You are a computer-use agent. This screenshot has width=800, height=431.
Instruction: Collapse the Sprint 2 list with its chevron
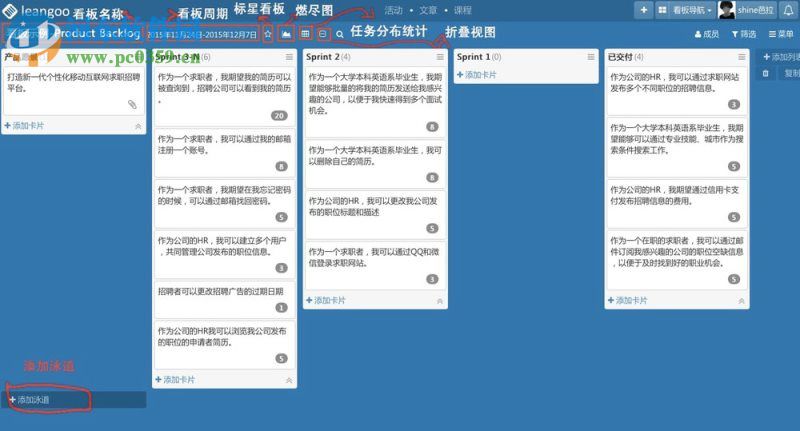pos(440,301)
